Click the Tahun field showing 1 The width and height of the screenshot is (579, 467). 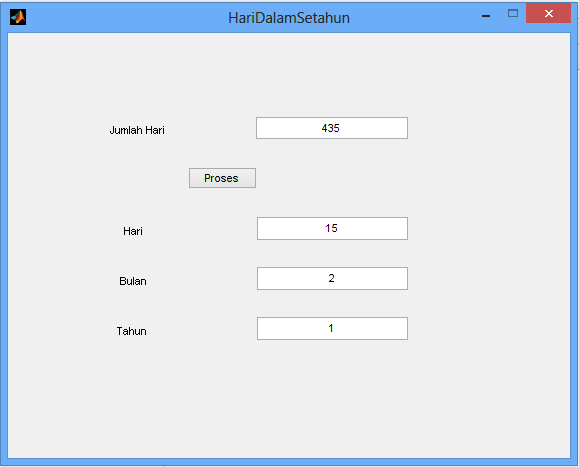(x=332, y=328)
